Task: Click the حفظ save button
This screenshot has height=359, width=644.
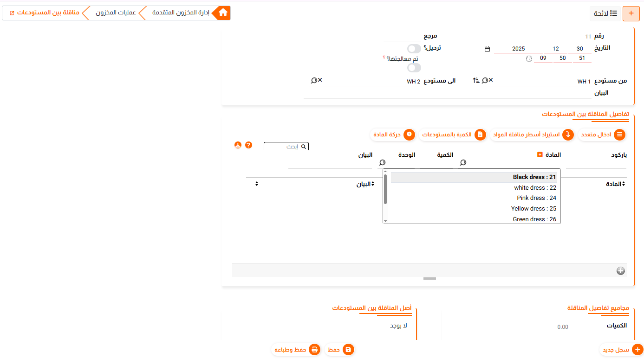Action: [x=339, y=350]
